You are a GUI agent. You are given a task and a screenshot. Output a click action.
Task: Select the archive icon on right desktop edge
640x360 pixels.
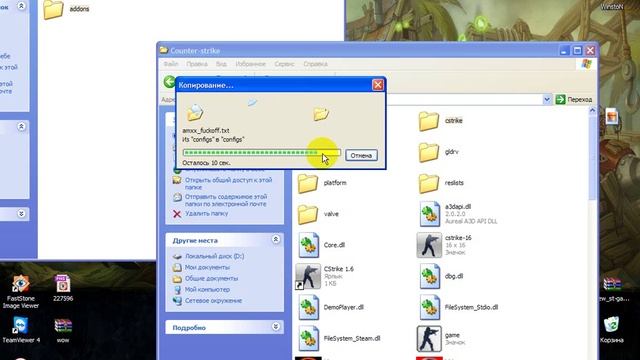[612, 284]
